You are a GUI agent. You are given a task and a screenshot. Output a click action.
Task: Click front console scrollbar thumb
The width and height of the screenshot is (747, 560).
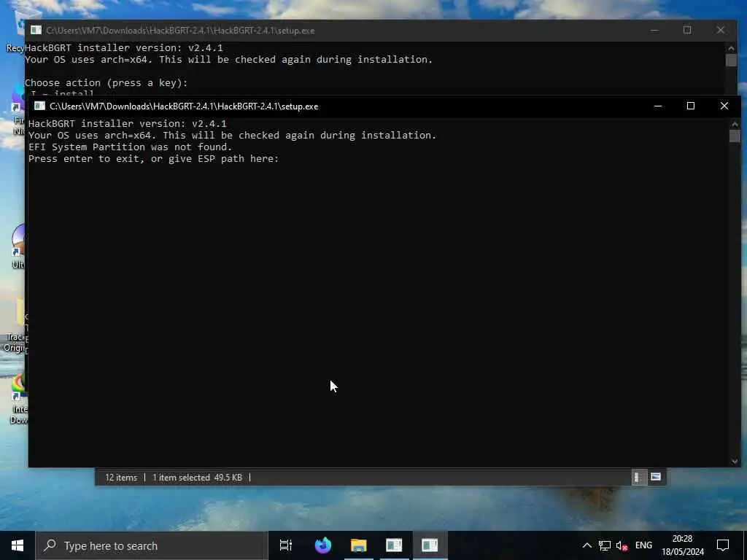pos(734,136)
